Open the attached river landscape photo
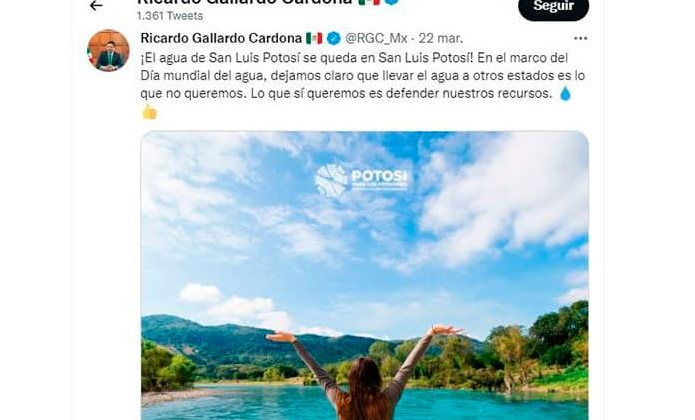This screenshot has height=420, width=695. point(365,275)
